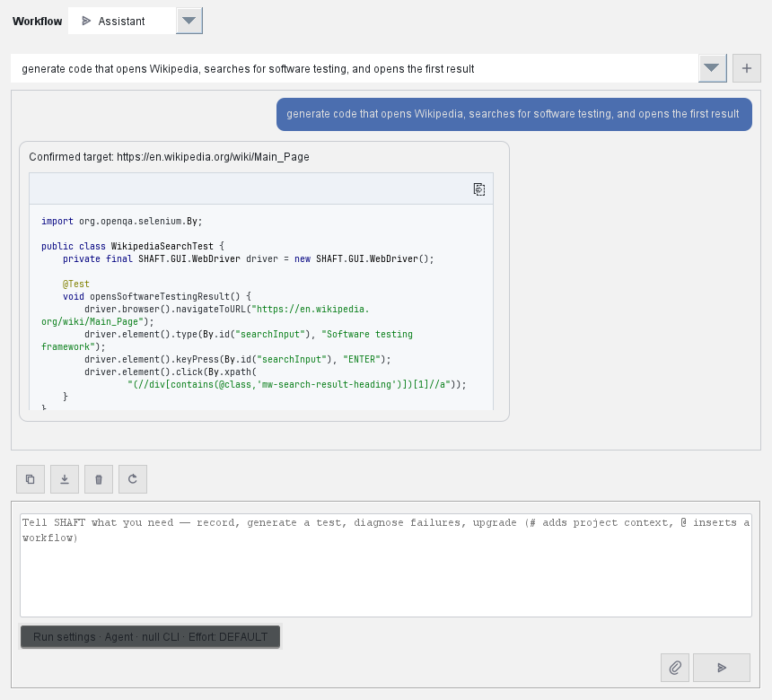This screenshot has height=700, width=772.
Task: Click the blue user message bubble
Action: click(514, 114)
